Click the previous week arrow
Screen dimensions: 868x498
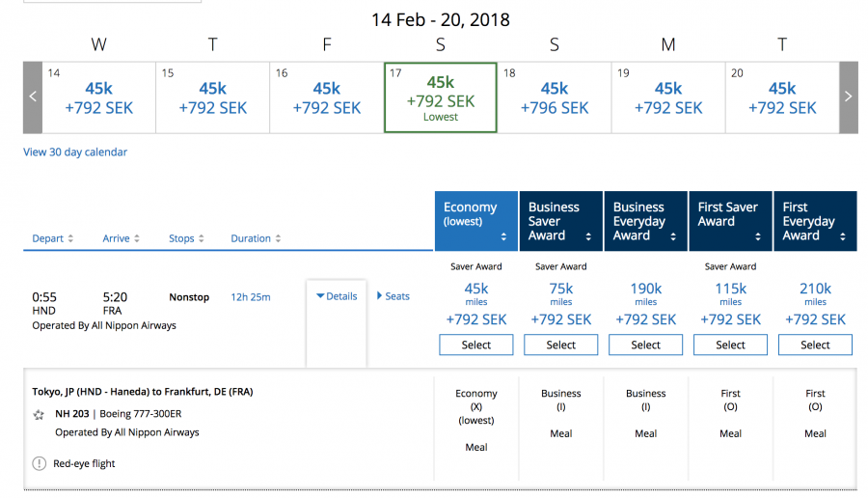tap(33, 97)
